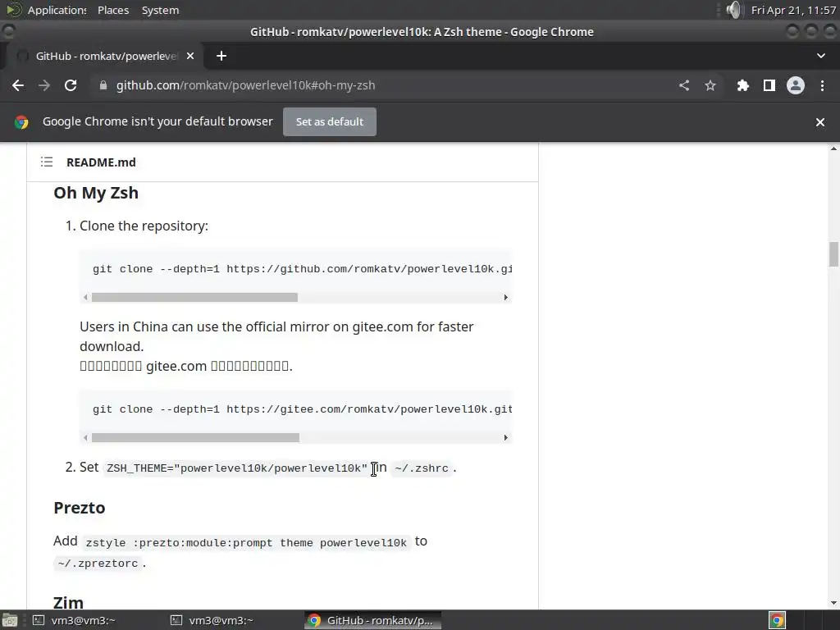Viewport: 840px width, 630px height.
Task: Share this page via share icon
Action: (684, 85)
